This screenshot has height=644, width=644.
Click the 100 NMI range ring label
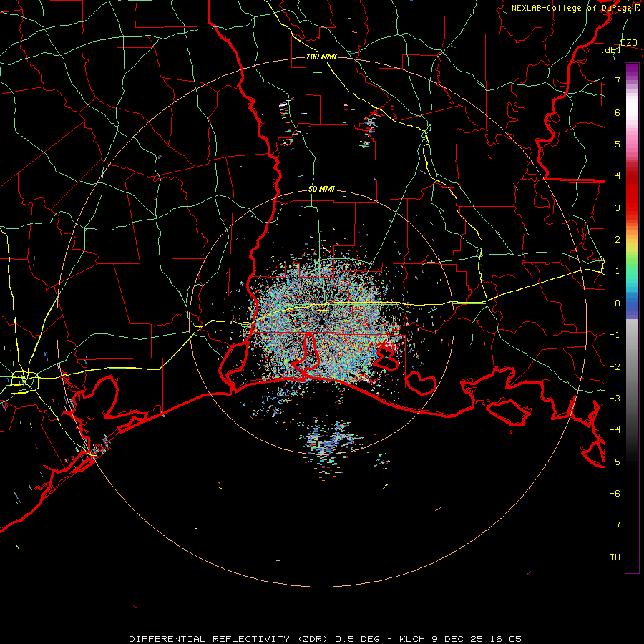[321, 57]
